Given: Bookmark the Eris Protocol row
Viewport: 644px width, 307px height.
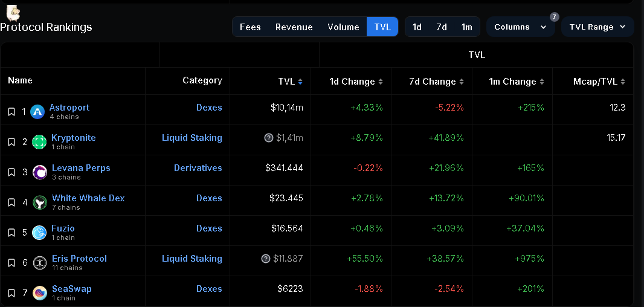Looking at the screenshot, I should (x=11, y=263).
